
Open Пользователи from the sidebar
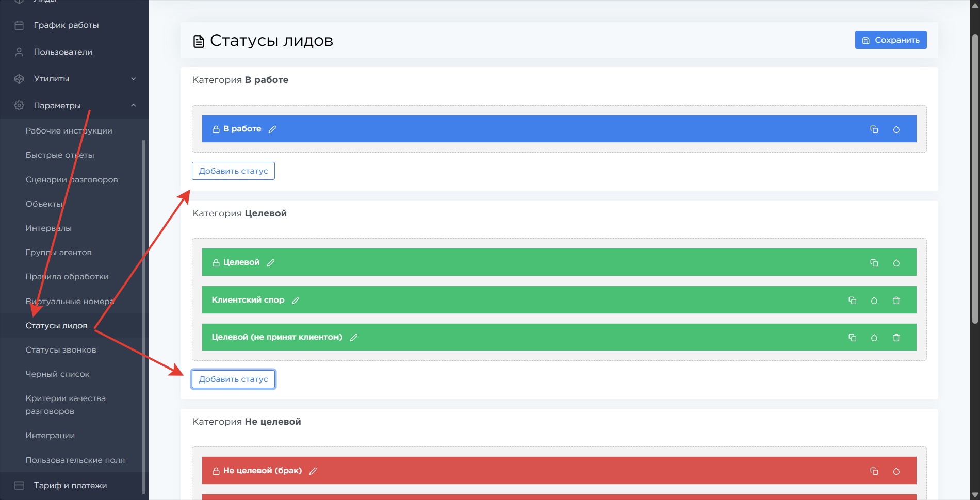tap(63, 52)
